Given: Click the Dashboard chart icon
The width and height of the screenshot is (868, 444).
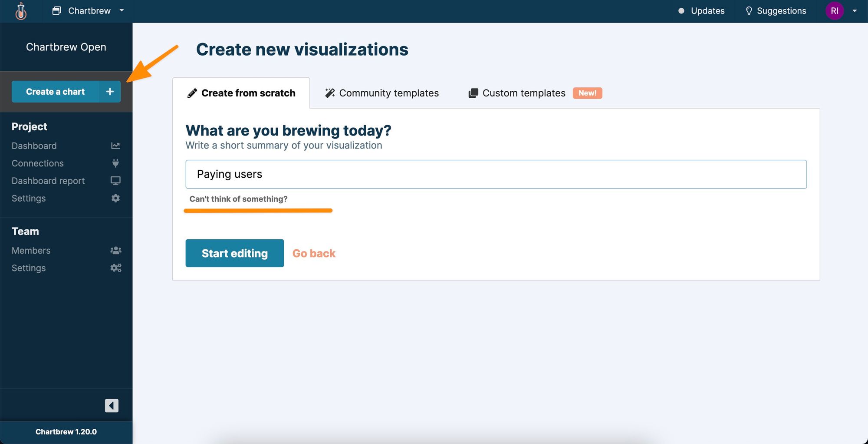Looking at the screenshot, I should coord(115,146).
